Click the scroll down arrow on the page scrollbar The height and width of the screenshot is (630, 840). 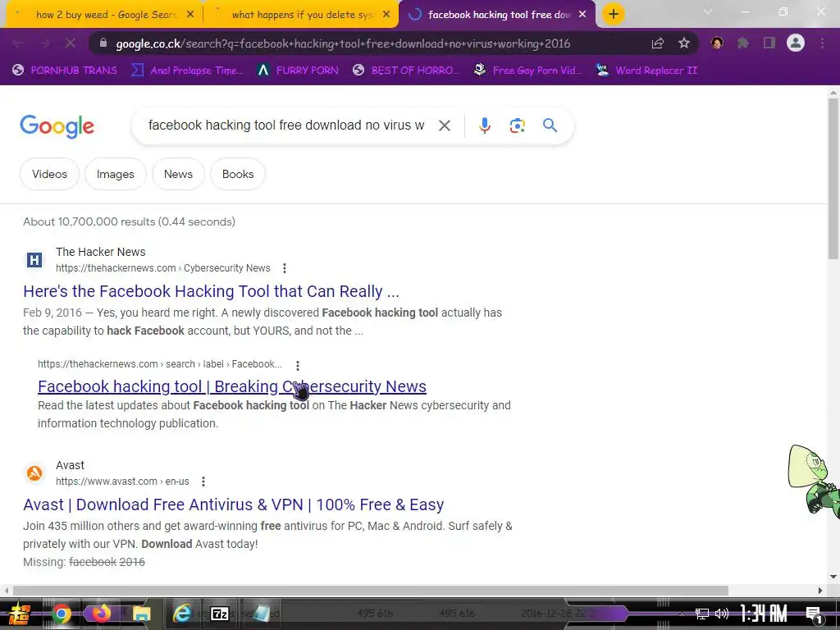(x=833, y=577)
